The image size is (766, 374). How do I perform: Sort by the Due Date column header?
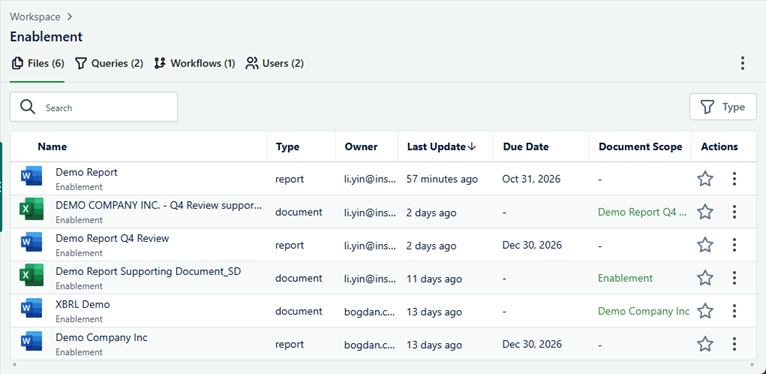click(526, 146)
